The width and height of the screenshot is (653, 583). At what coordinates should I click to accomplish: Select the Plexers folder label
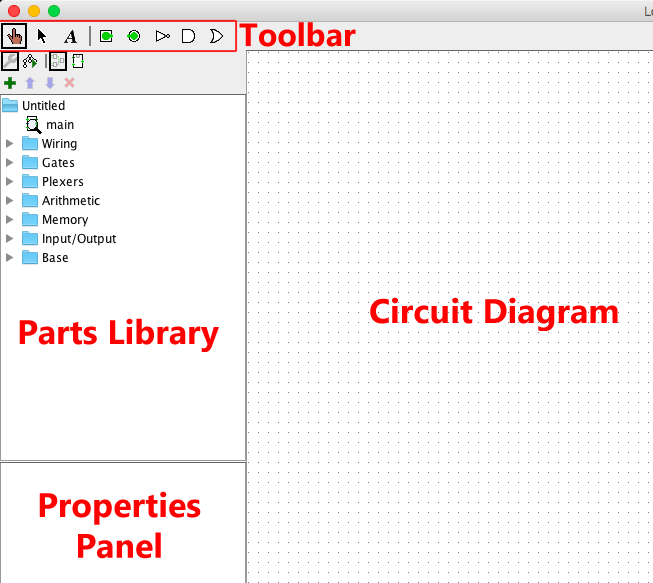click(x=63, y=182)
